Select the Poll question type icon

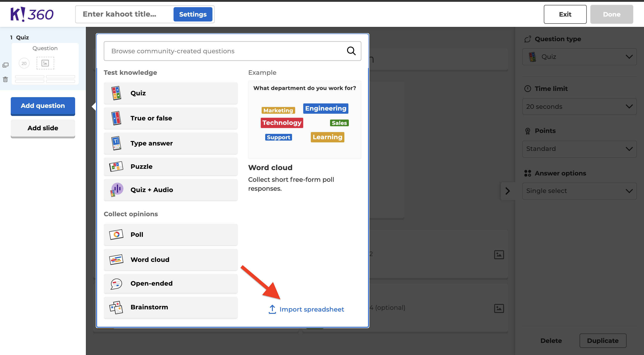(x=115, y=235)
